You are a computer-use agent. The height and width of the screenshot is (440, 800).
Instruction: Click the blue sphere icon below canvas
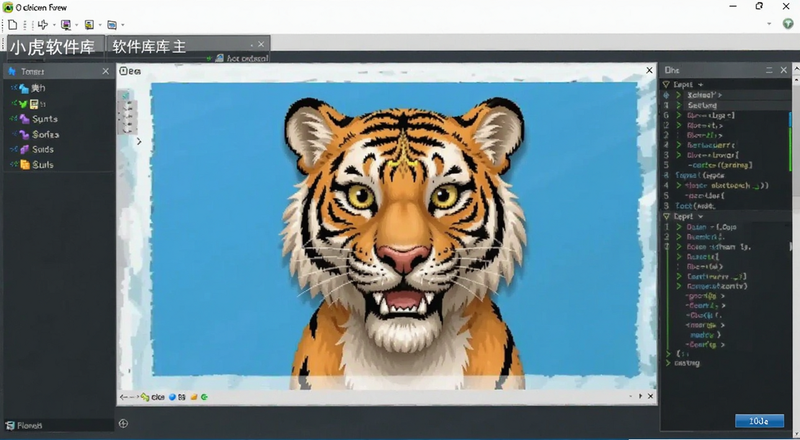(172, 397)
